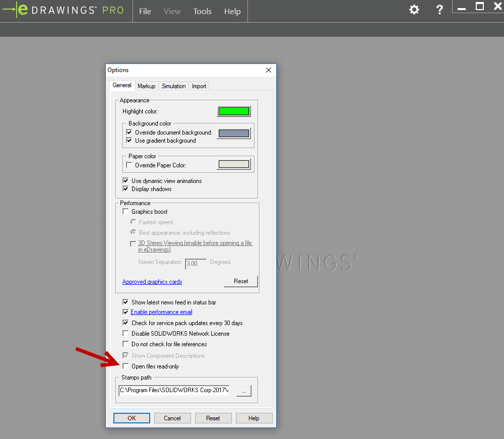Screen dimensions: 504x439
Task: Pick the green highlight color swatch
Action: coord(234,111)
